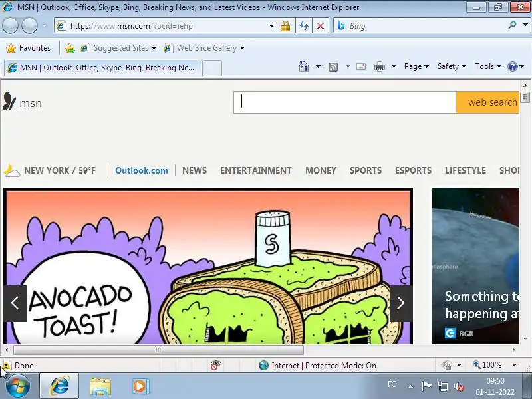Viewport: 532px width, 399px height.
Task: Expand the Home button dropdown
Action: pos(318,66)
